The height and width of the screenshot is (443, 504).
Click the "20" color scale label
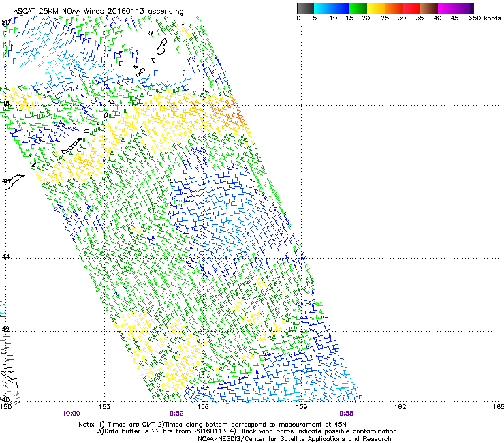click(366, 18)
